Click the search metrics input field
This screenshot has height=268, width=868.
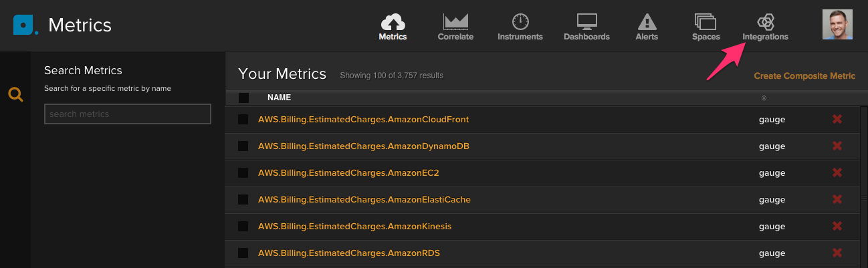[128, 114]
